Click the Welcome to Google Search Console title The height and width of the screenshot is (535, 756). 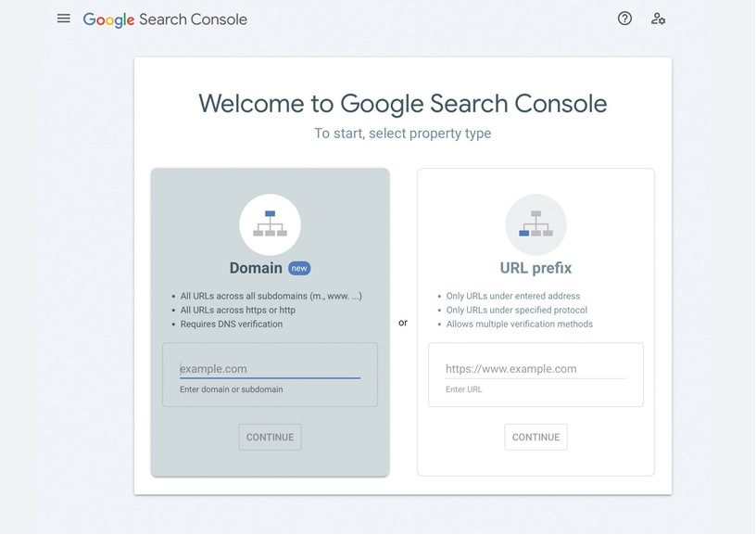(403, 103)
